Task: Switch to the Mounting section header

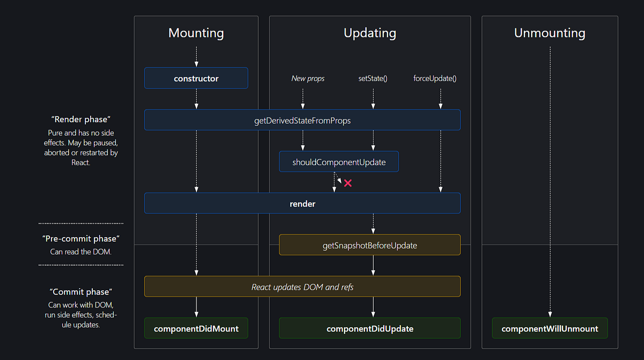Action: tap(196, 33)
